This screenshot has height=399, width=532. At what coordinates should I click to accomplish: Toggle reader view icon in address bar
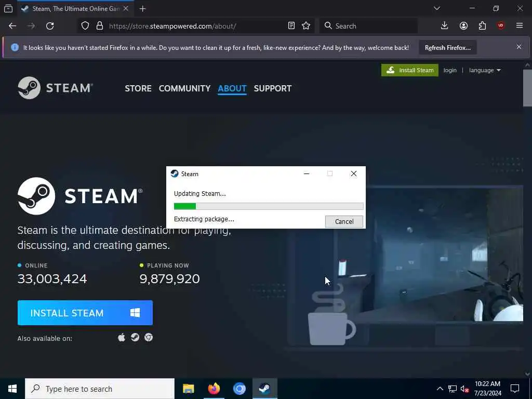point(291,26)
